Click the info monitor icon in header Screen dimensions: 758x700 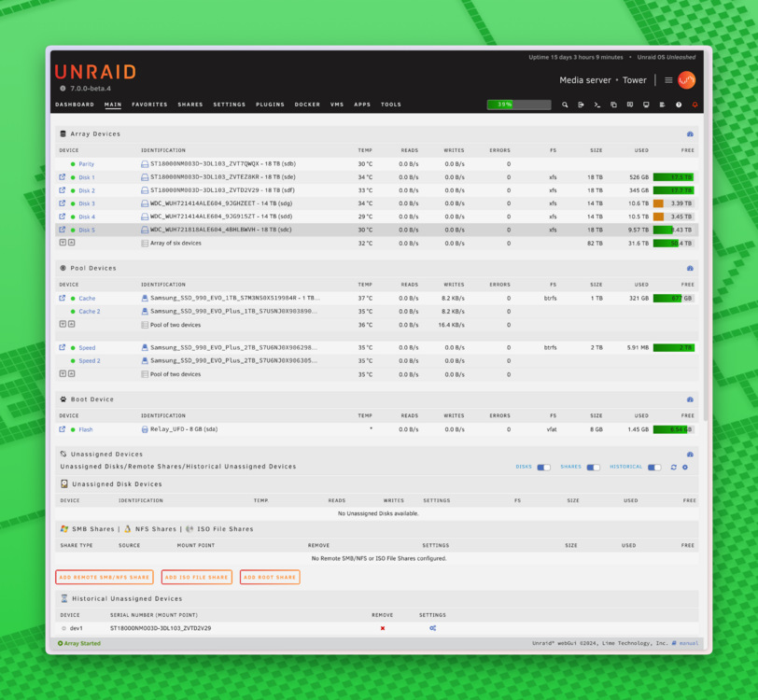click(x=646, y=105)
